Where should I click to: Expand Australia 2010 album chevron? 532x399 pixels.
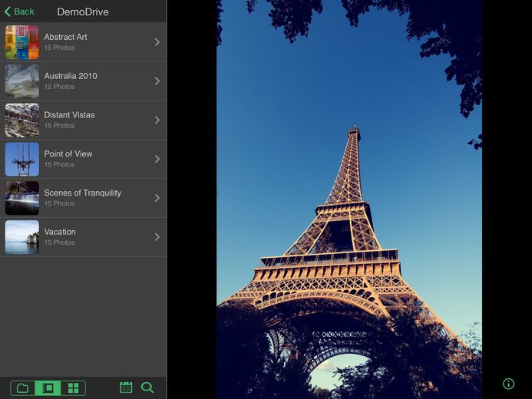pyautogui.click(x=157, y=81)
